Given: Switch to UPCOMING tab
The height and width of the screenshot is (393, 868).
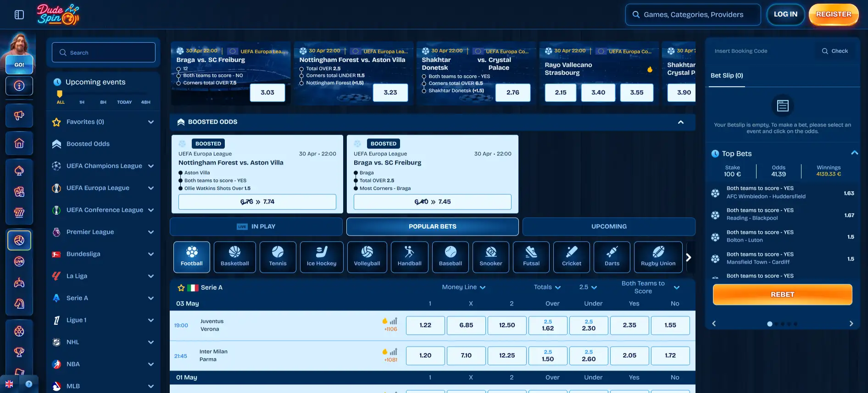Looking at the screenshot, I should tap(609, 227).
